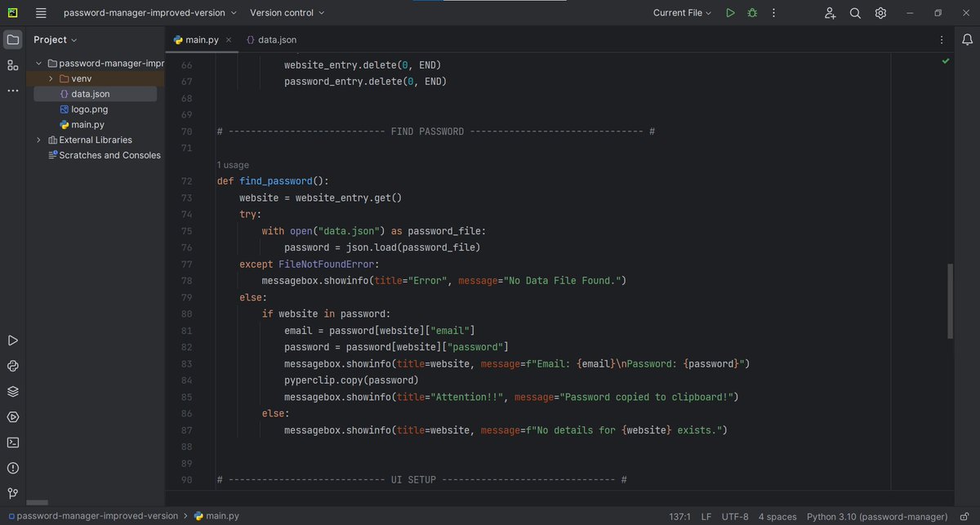This screenshot has height=525, width=980.
Task: Click the UTF-8 encoding status item
Action: (735, 517)
